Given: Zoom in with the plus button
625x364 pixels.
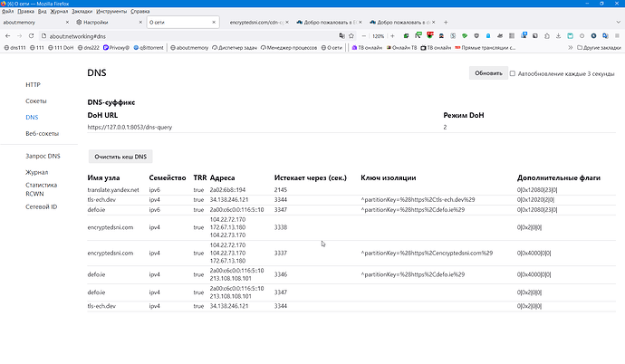Looking at the screenshot, I should 392,36.
